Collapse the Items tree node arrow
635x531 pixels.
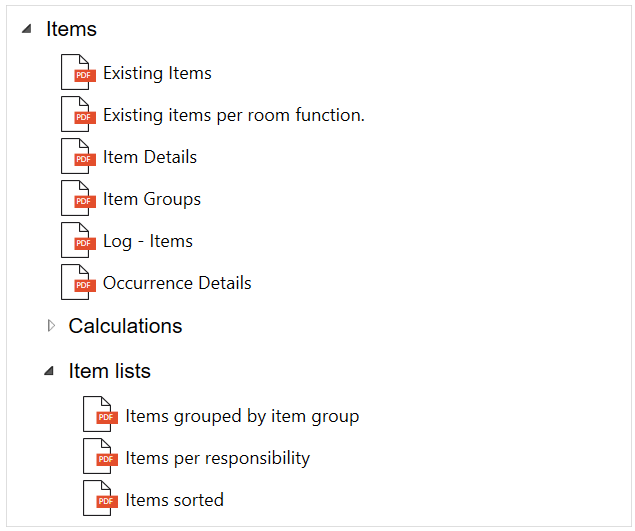(26, 29)
